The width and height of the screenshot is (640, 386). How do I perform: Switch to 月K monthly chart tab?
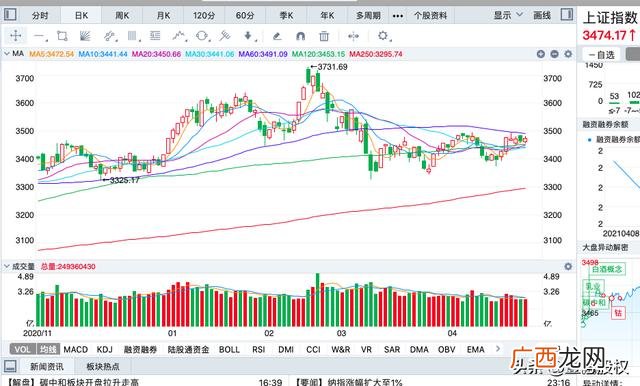click(163, 16)
